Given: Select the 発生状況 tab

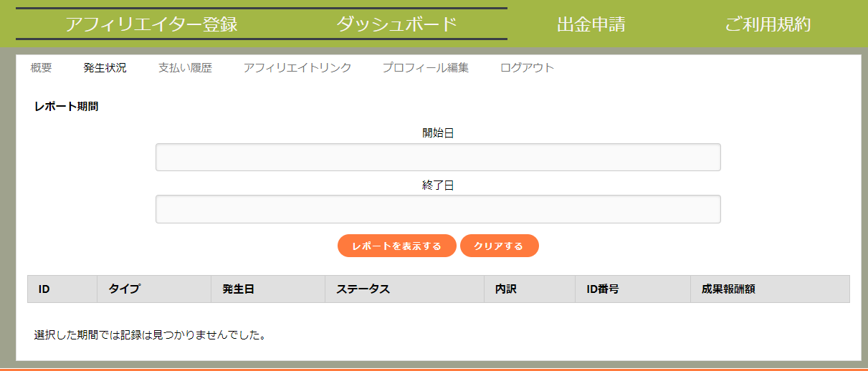Looking at the screenshot, I should click(105, 68).
